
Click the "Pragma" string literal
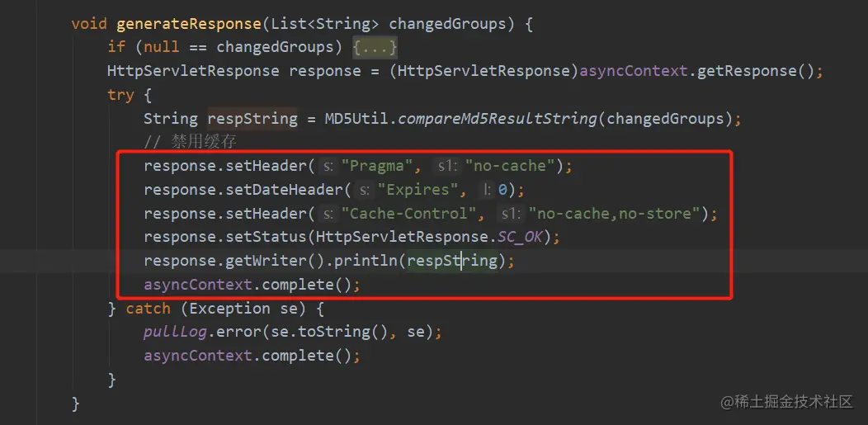tap(376, 166)
